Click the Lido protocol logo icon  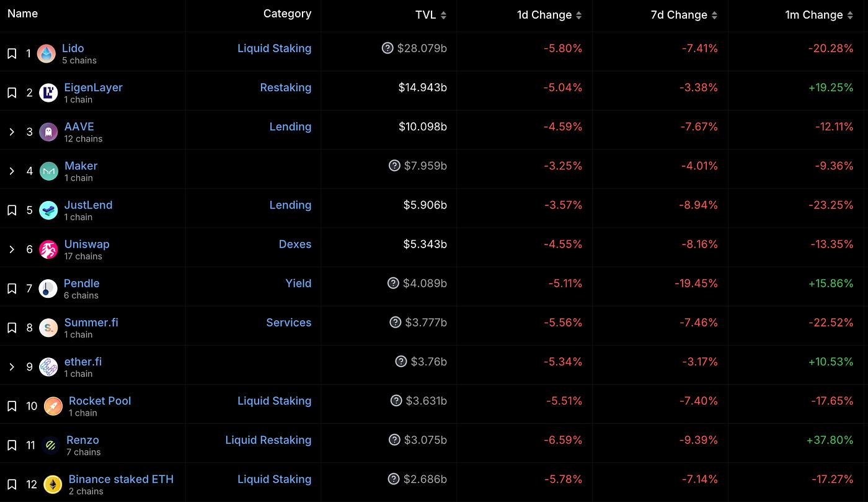coord(46,54)
